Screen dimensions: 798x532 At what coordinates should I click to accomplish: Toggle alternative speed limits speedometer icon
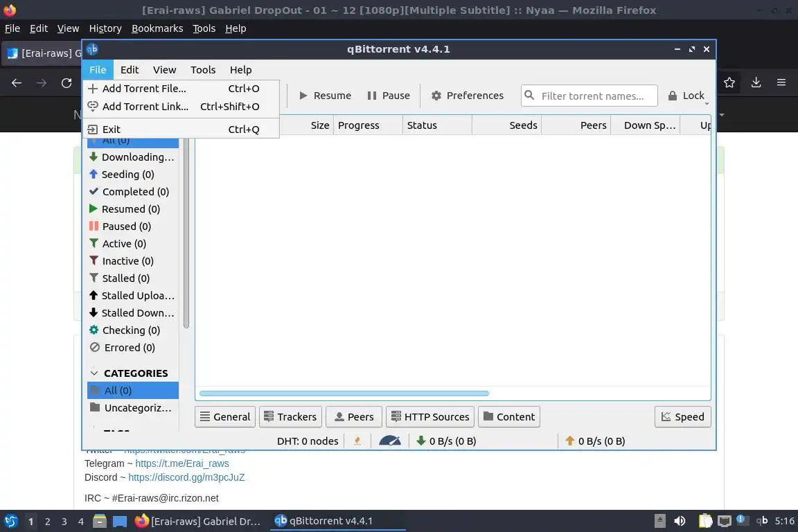tap(390, 441)
